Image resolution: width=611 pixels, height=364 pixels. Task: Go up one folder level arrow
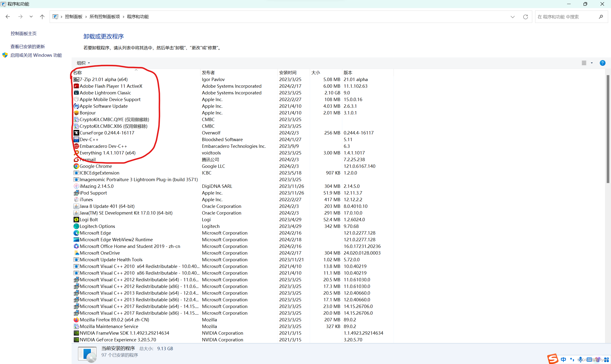click(42, 17)
